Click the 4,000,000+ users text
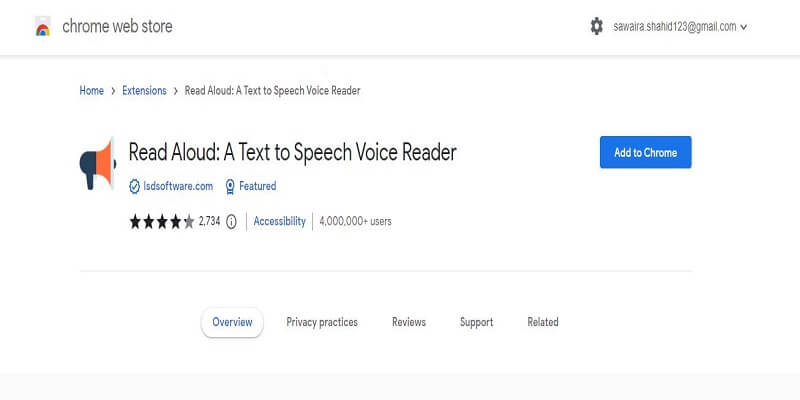This screenshot has width=800, height=400. click(x=356, y=221)
